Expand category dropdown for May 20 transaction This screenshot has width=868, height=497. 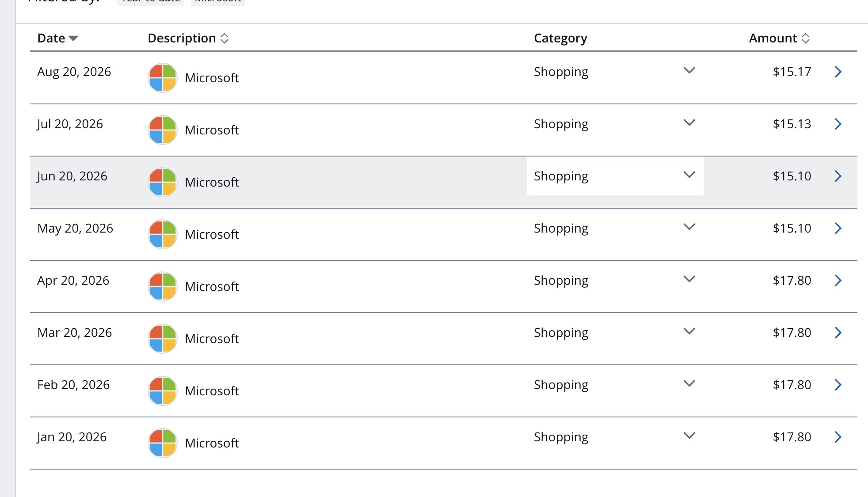[x=689, y=227]
